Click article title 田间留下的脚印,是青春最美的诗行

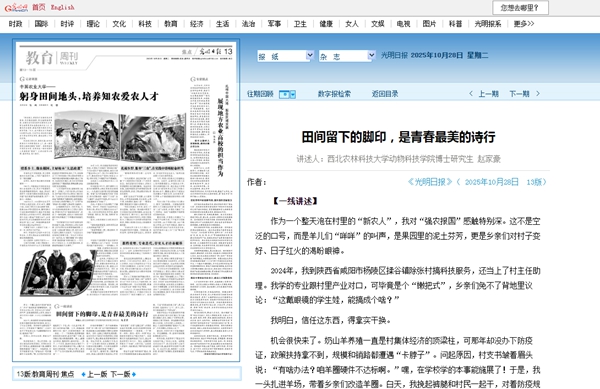(x=398, y=137)
